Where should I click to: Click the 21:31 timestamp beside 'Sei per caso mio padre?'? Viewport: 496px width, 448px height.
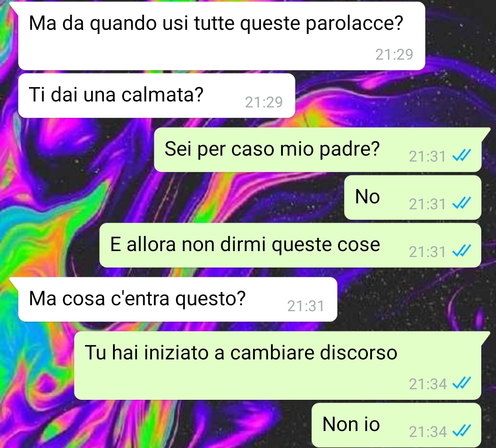click(x=428, y=156)
